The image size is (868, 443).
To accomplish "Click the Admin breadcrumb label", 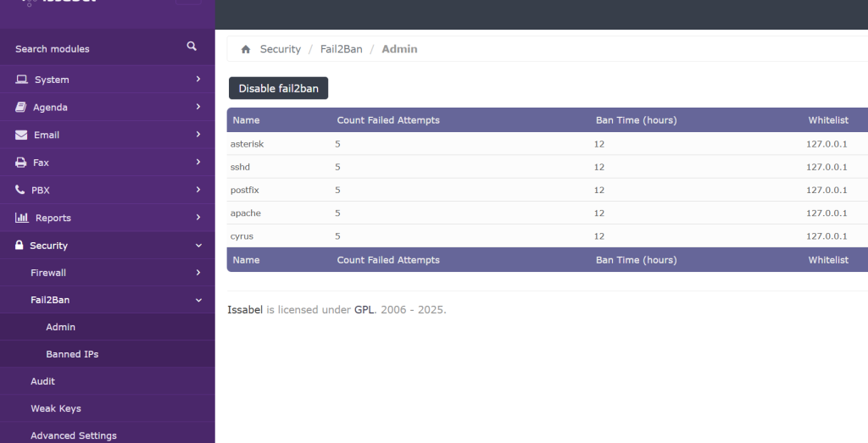I will [x=399, y=49].
